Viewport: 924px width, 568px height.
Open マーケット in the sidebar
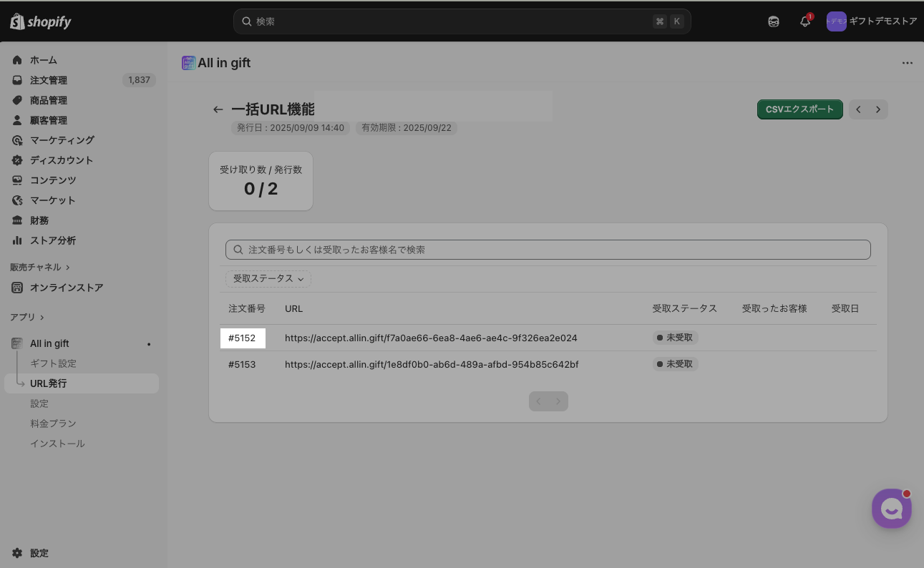click(x=52, y=200)
